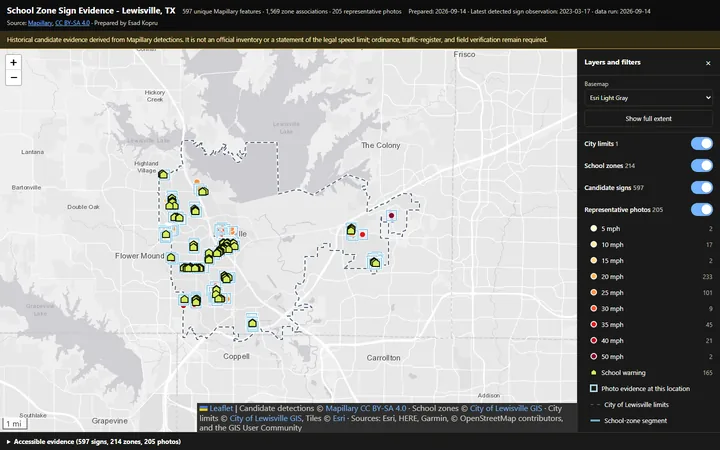720x450 pixels.
Task: Click the 40 mph legend dot
Action: coord(593,341)
